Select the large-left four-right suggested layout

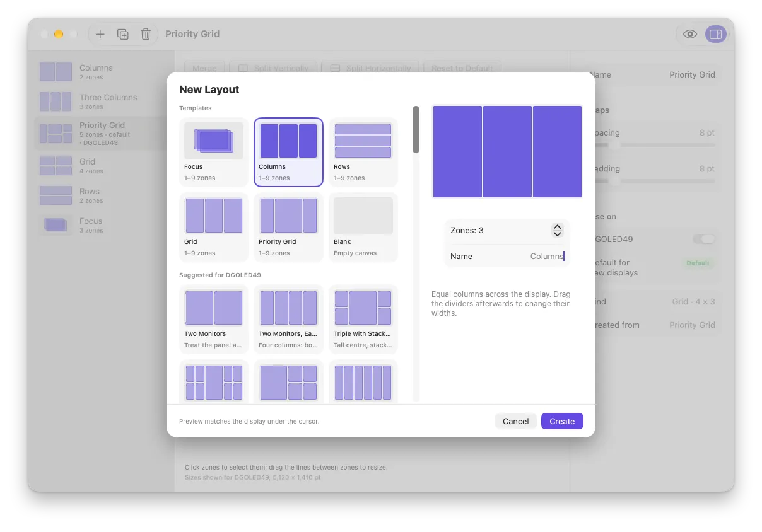coord(288,382)
